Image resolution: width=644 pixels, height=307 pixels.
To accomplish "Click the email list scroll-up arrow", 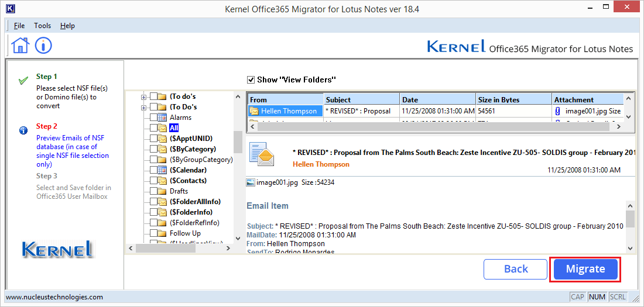I will point(628,98).
